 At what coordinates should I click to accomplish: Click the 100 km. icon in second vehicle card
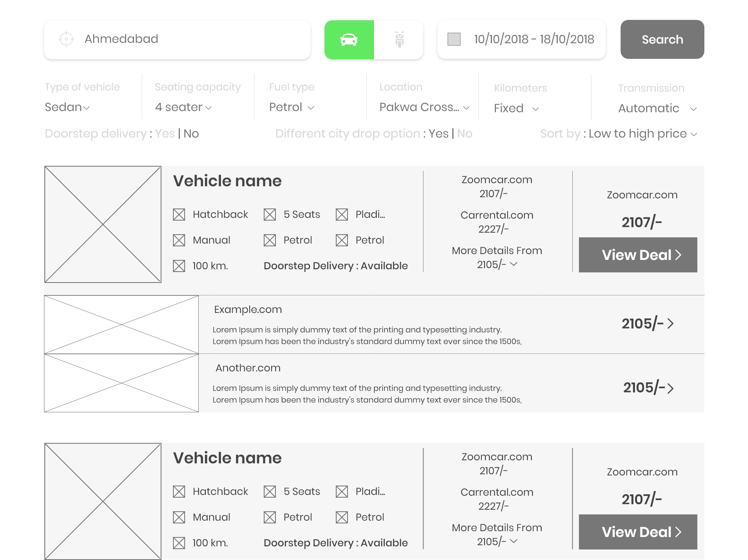coord(179,543)
